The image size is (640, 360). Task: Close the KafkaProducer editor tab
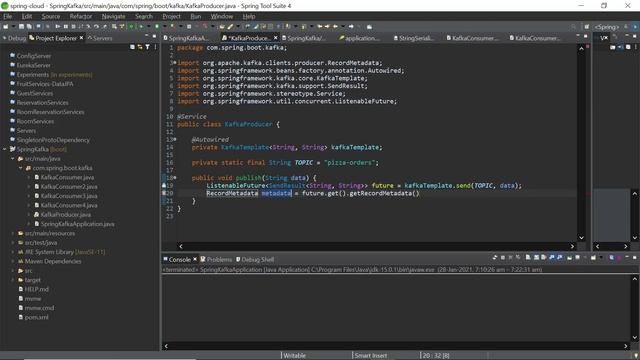tap(276, 38)
